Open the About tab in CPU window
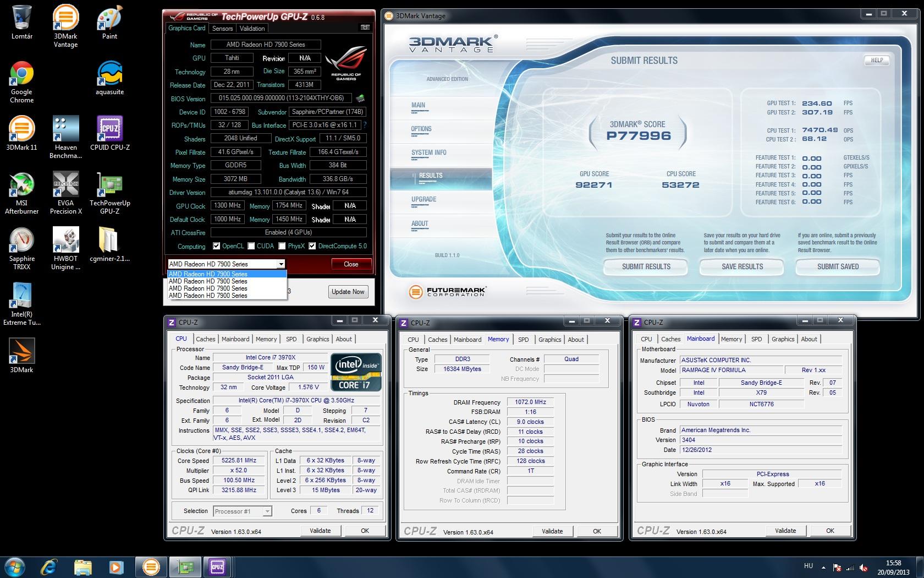Viewport: 924px width, 578px height. [x=344, y=339]
